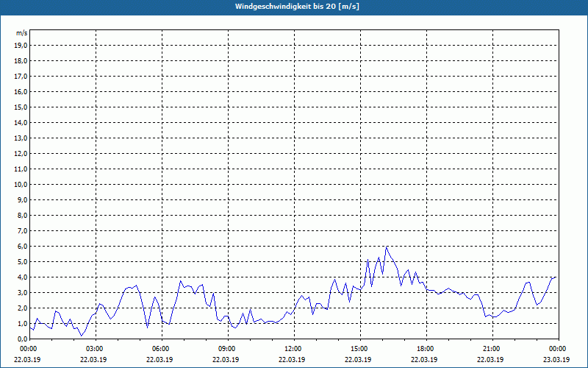The height and width of the screenshot is (368, 588).
Task: Click the 23.03.19 date label
Action: [x=557, y=359]
